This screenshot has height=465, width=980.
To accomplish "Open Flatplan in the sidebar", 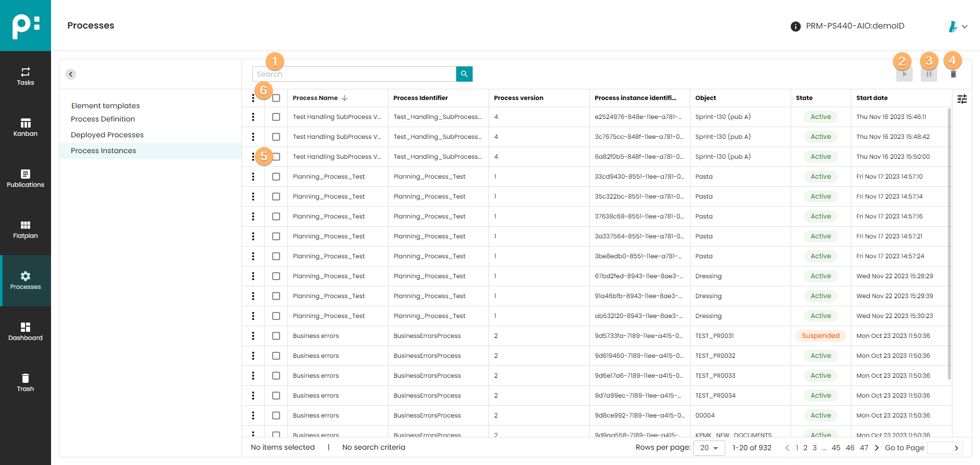I will coord(26,230).
